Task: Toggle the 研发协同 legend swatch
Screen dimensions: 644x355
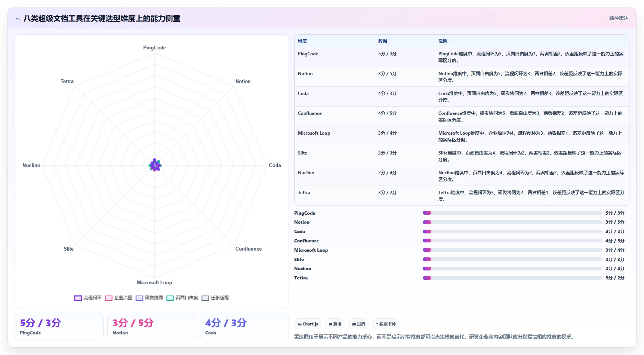Action: coord(139,298)
